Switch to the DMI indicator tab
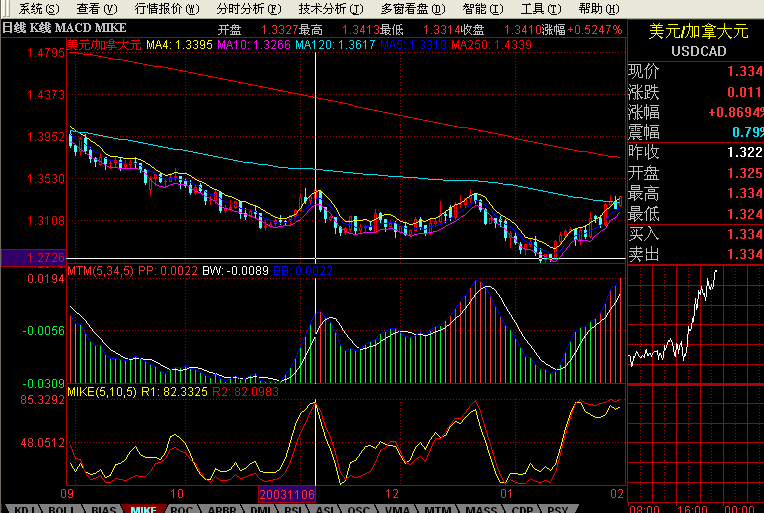 261,509
